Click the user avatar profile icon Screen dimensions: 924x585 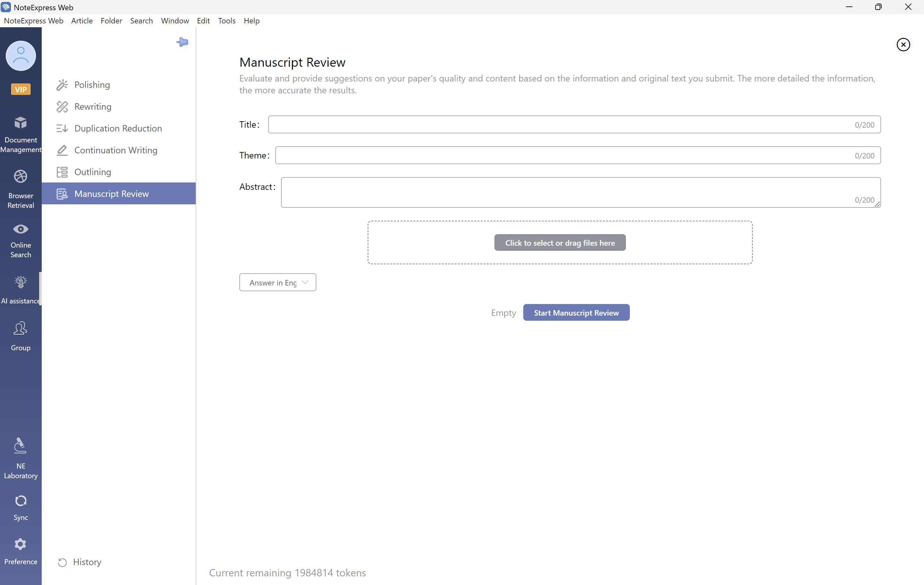click(21, 56)
